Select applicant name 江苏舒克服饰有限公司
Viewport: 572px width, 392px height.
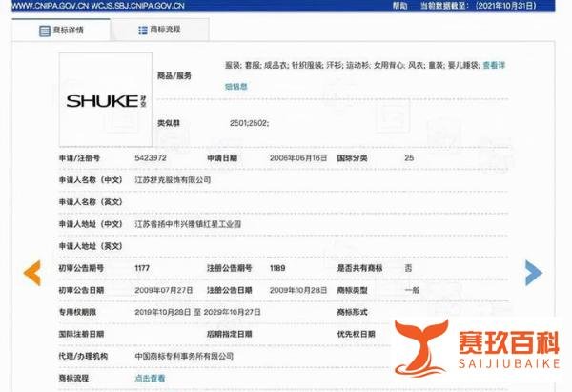tap(173, 180)
